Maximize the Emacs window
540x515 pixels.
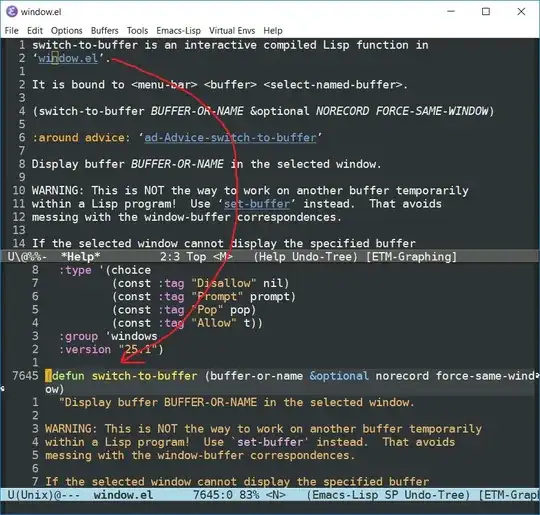click(486, 12)
